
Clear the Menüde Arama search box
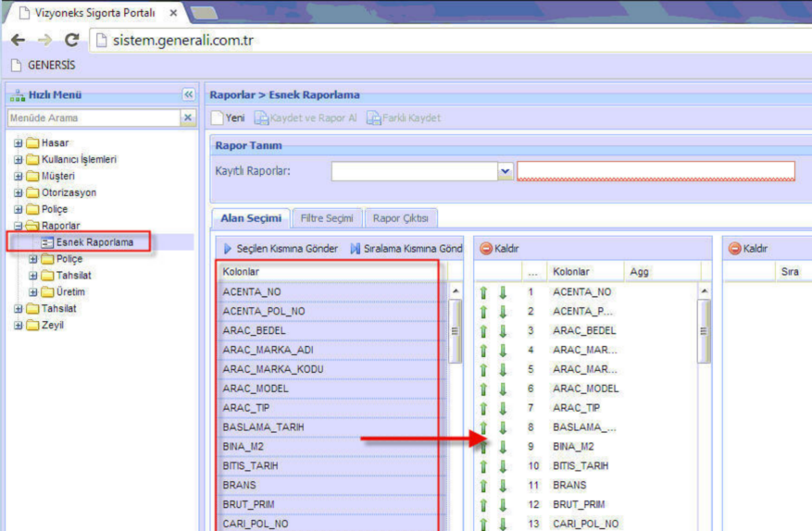click(187, 117)
